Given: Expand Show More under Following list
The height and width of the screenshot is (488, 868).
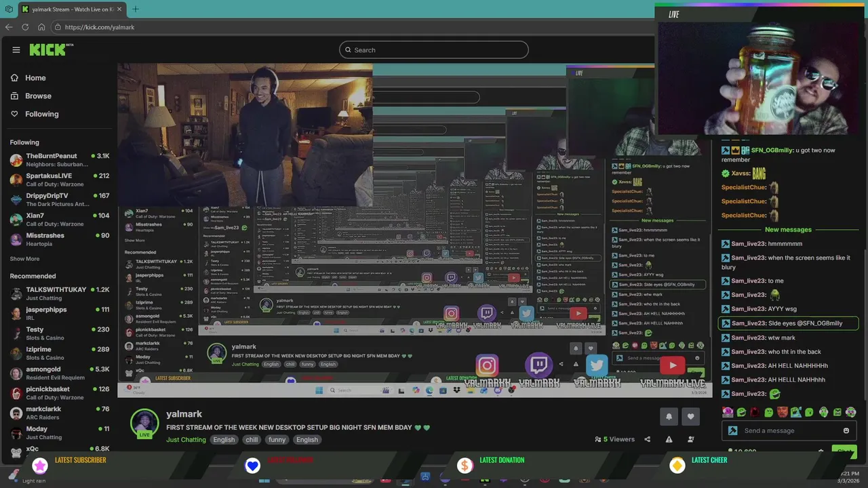Looking at the screenshot, I should coord(24,259).
